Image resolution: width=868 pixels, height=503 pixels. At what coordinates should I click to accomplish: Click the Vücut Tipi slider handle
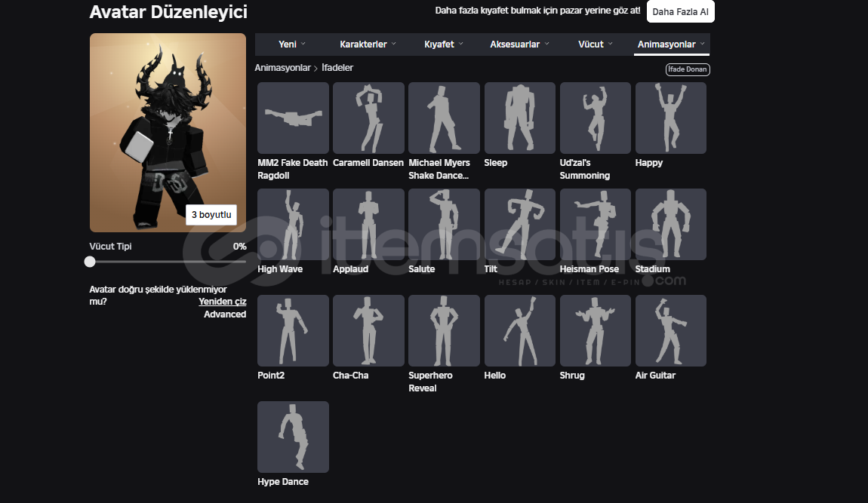(x=90, y=262)
